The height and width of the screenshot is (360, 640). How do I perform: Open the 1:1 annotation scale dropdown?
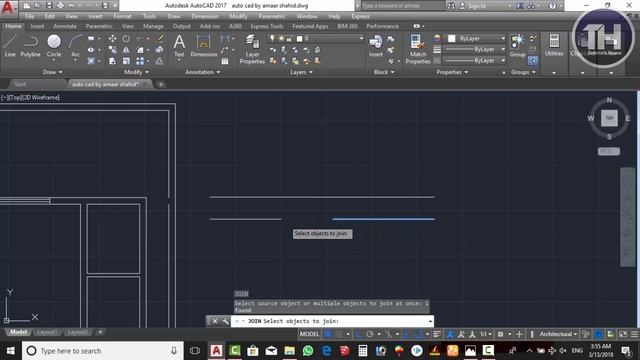point(485,334)
